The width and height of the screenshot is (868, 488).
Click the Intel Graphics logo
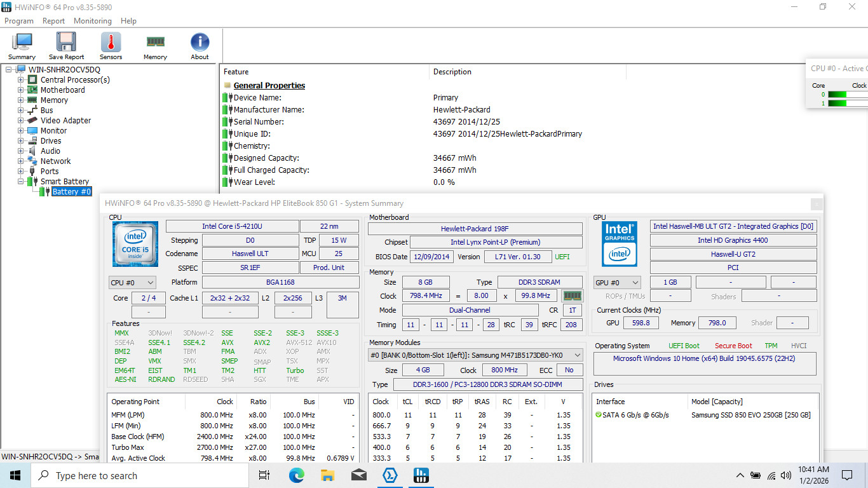coord(620,244)
